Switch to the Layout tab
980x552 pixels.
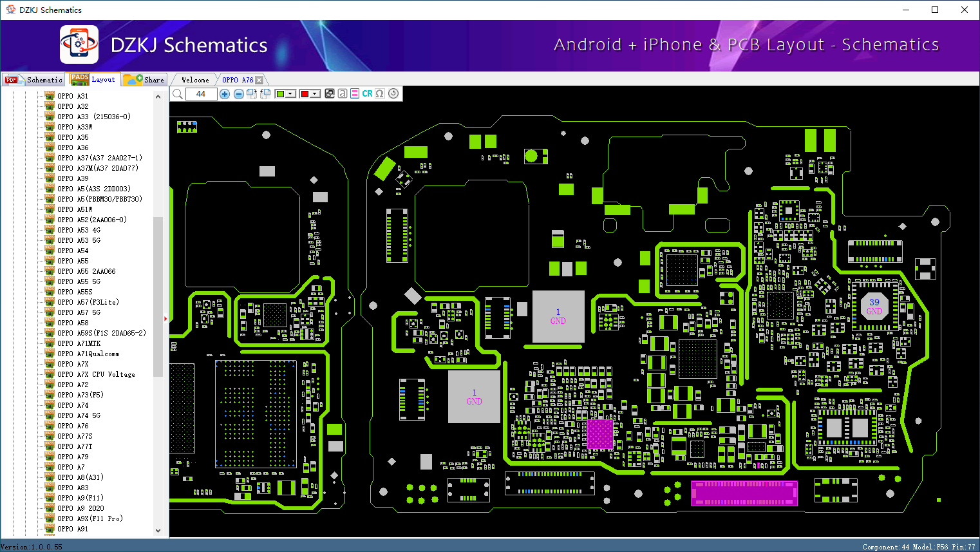click(x=94, y=79)
